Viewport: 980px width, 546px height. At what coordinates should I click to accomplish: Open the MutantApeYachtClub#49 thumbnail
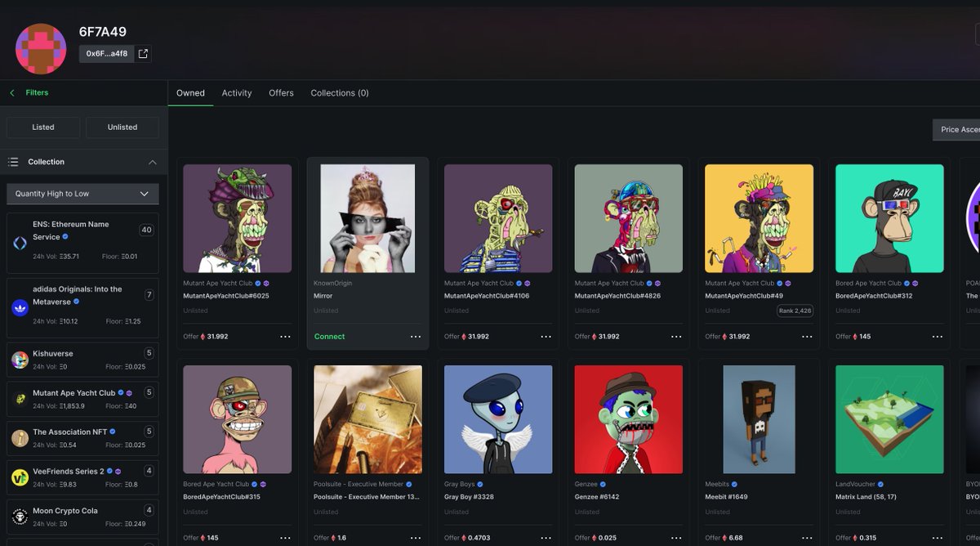tap(759, 218)
